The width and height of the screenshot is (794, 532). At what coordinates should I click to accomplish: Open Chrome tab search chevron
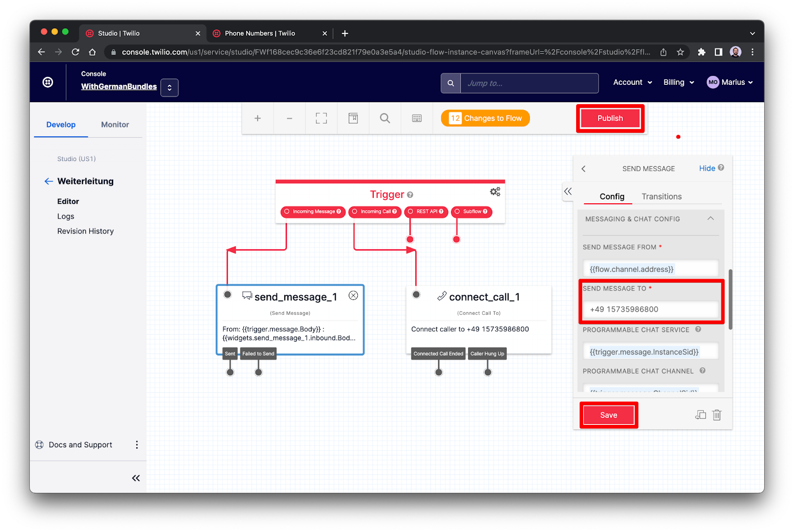(752, 33)
